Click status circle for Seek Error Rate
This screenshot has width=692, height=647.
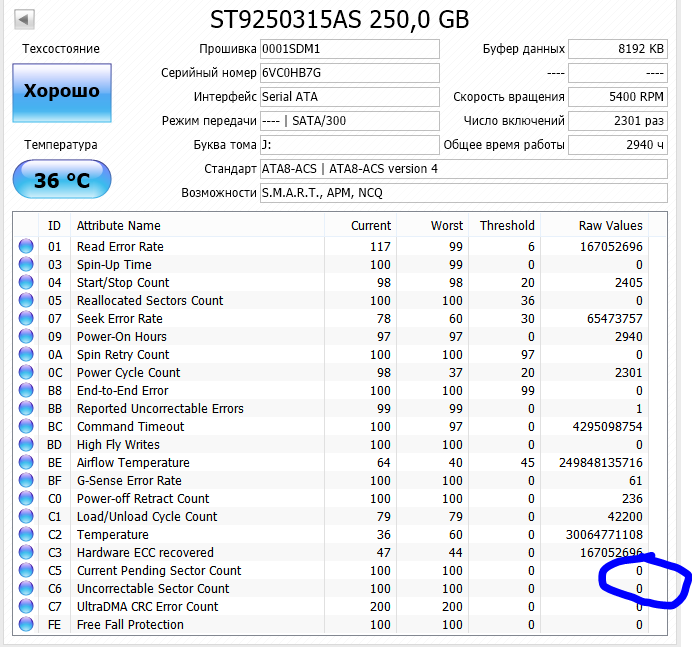click(x=26, y=318)
